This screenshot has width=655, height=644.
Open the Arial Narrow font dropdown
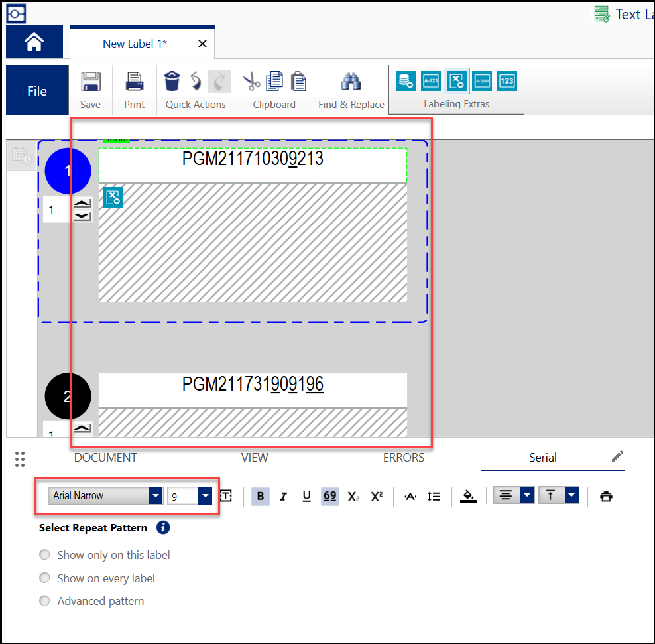tap(155, 496)
